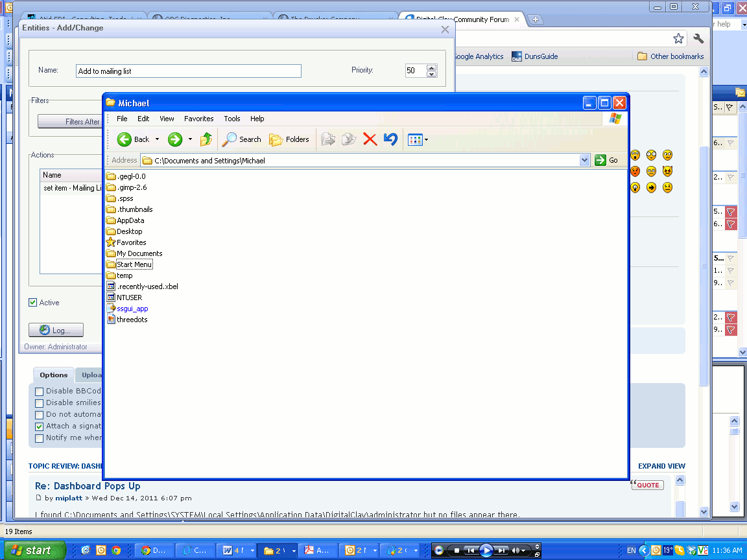The image size is (747, 560).
Task: Toggle the Active checkbox in Entities dialog
Action: (33, 303)
